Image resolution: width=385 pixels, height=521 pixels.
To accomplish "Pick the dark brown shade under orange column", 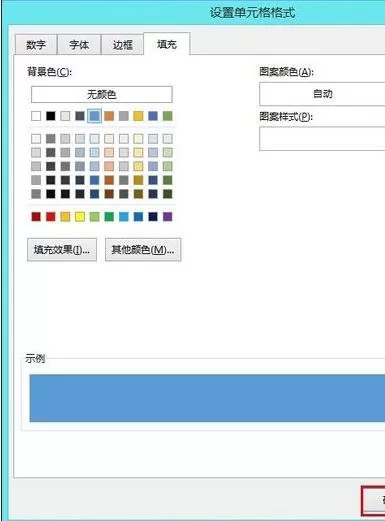I will coord(109,194).
